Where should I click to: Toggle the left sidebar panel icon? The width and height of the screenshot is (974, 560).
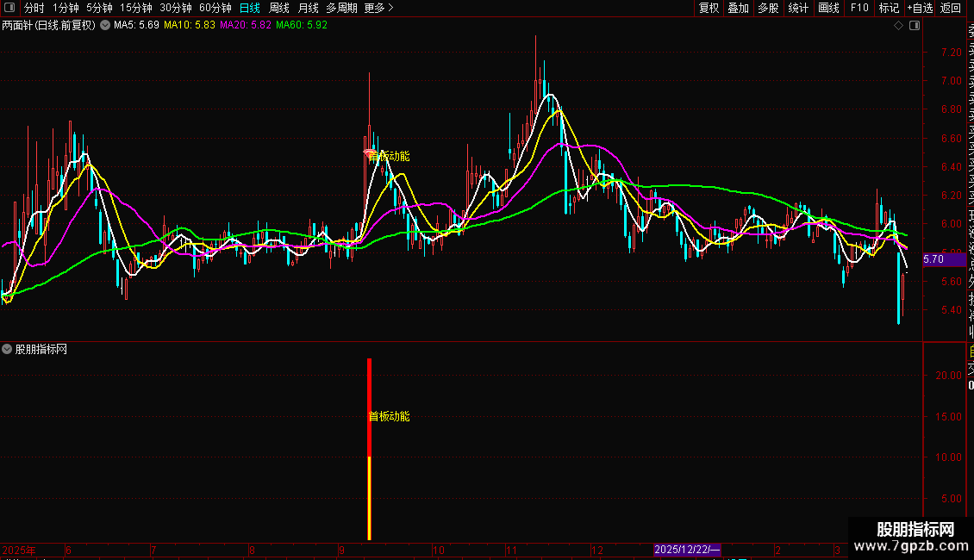[x=9, y=8]
